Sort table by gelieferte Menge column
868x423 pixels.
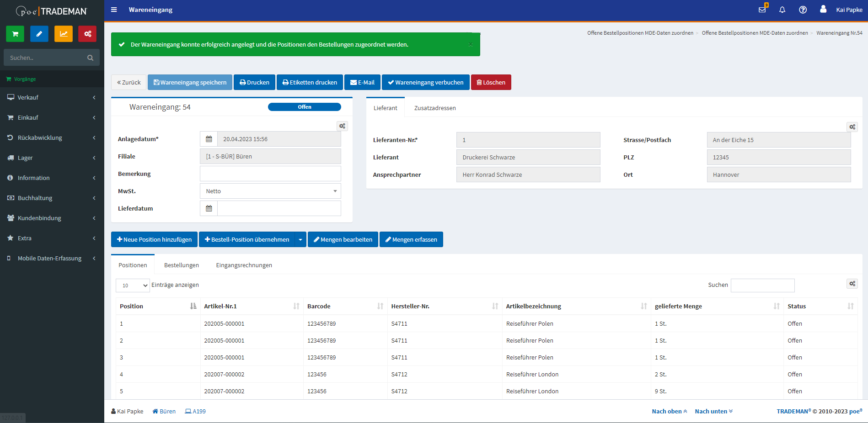776,306
